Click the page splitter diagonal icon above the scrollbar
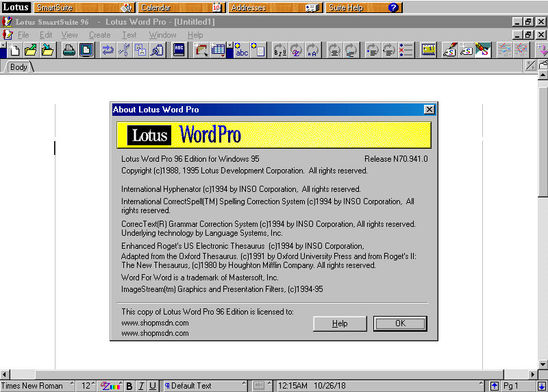 [530, 65]
